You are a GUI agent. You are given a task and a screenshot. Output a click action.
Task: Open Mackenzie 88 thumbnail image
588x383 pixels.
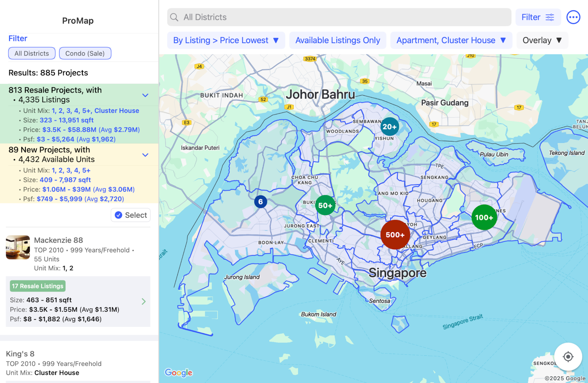coord(18,247)
